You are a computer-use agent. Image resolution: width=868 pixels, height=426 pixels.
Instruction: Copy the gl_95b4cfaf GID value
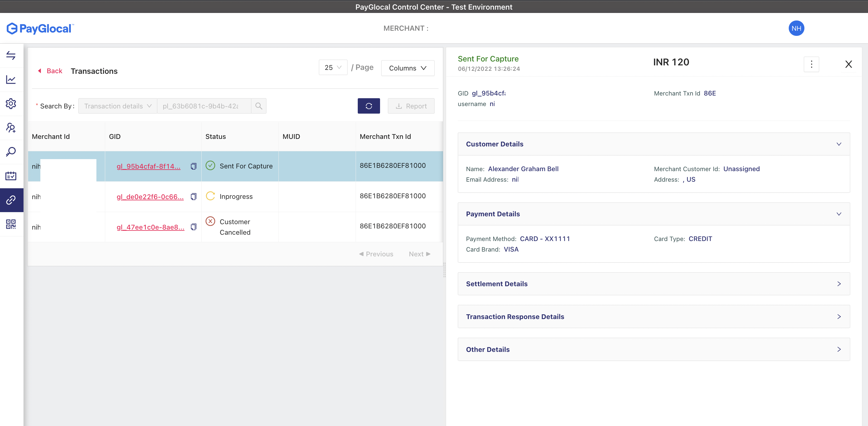193,166
